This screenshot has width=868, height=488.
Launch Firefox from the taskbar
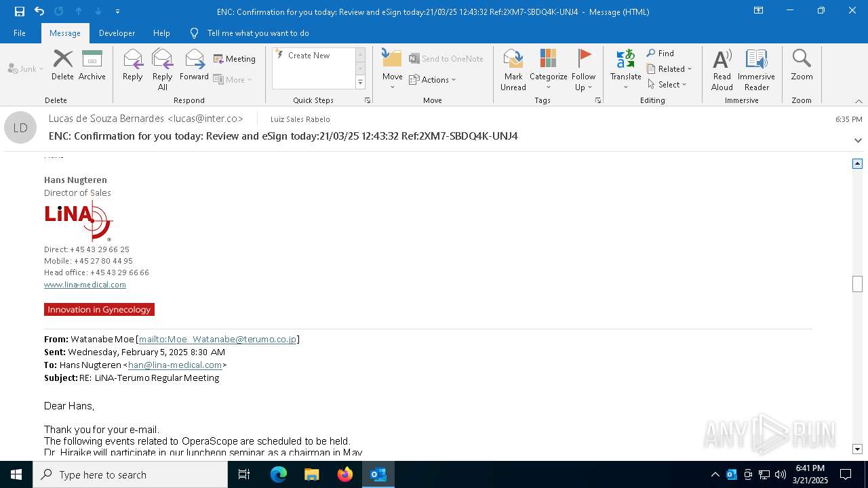(345, 474)
